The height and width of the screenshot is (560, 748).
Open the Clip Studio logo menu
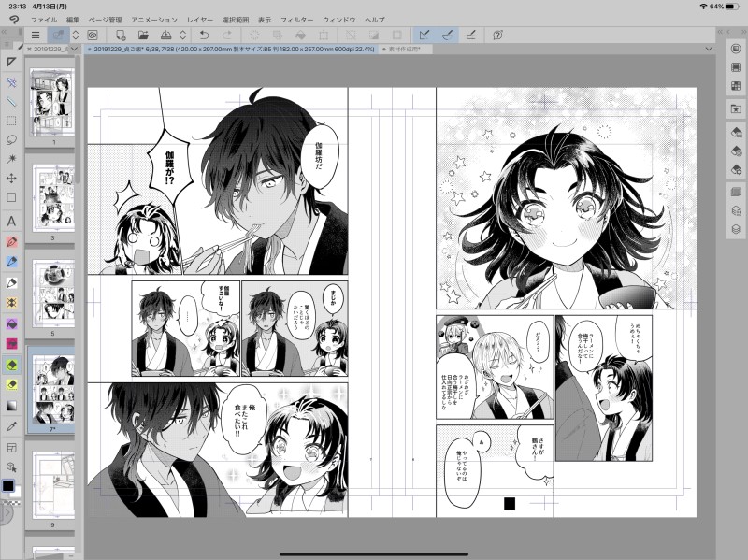point(14,20)
